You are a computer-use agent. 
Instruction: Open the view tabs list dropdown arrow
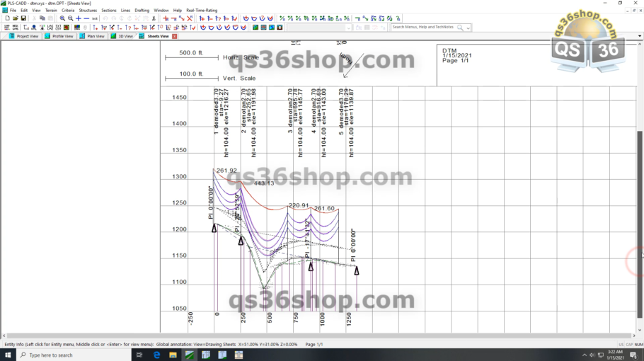pos(640,36)
